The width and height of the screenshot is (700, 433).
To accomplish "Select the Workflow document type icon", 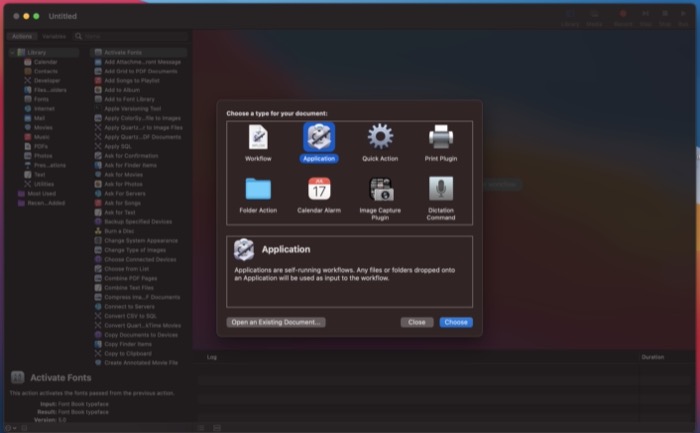I will [x=258, y=137].
